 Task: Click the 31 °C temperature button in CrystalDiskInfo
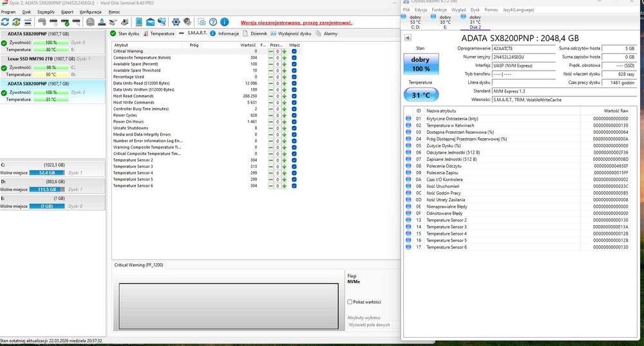(x=421, y=95)
